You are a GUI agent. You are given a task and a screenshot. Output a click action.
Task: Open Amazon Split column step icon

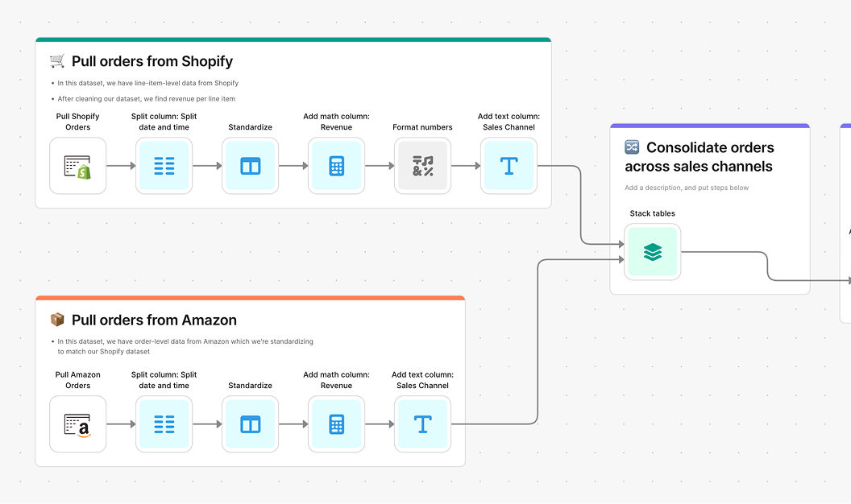click(x=164, y=424)
